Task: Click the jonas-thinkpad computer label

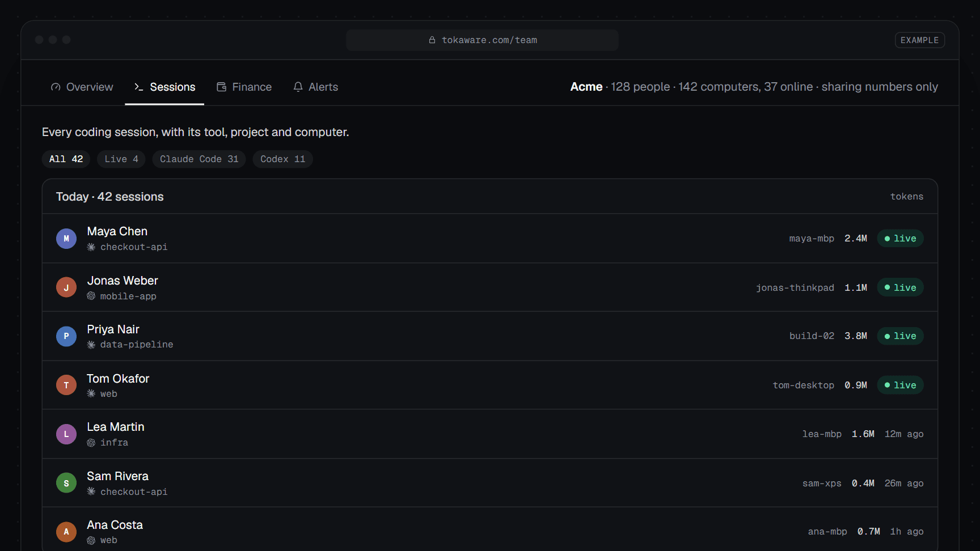Action: coord(795,288)
